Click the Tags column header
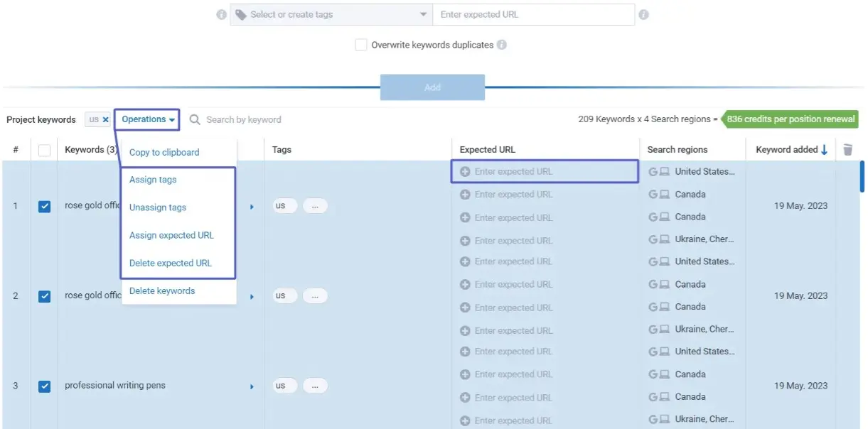Viewport: 868px width, 429px height. (282, 150)
